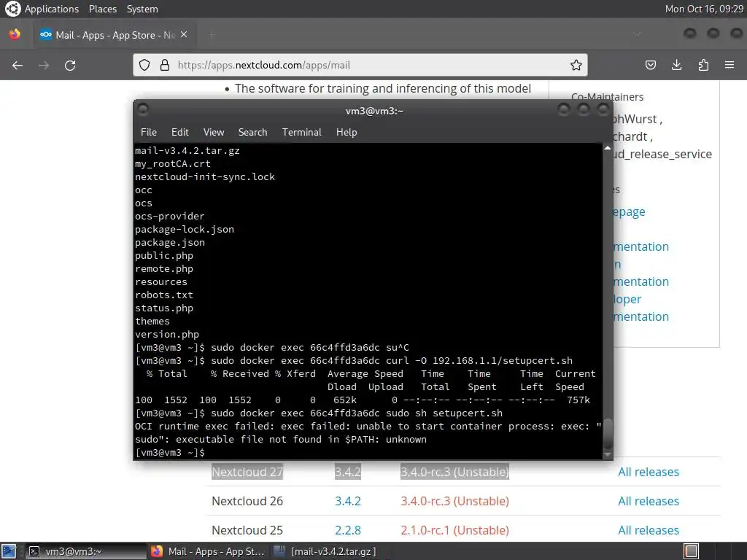This screenshot has height=560, width=747.
Task: Click nextcloud-init-sync.lock line in terminal
Action: 205,176
